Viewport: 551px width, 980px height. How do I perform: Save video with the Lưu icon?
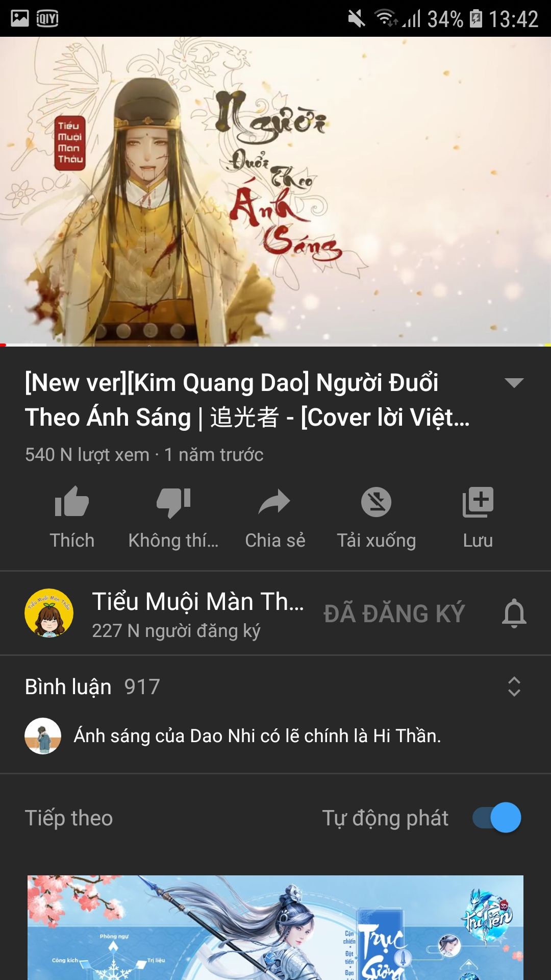[x=478, y=502]
